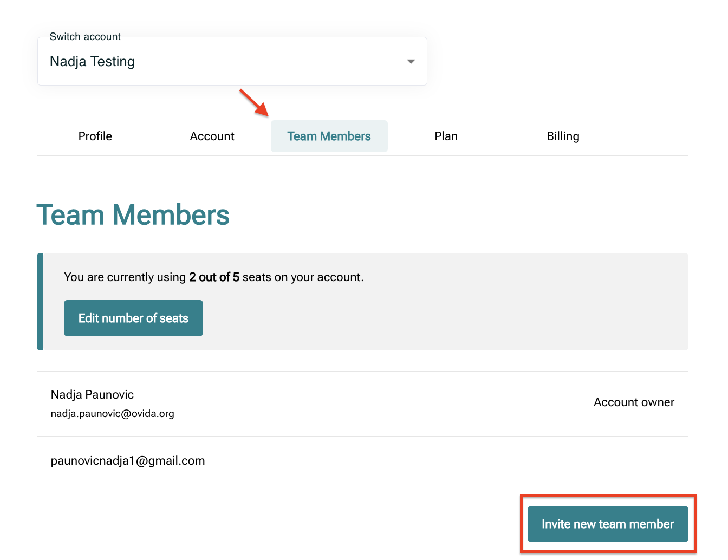
Task: Go to the Plan tab
Action: pos(446,136)
